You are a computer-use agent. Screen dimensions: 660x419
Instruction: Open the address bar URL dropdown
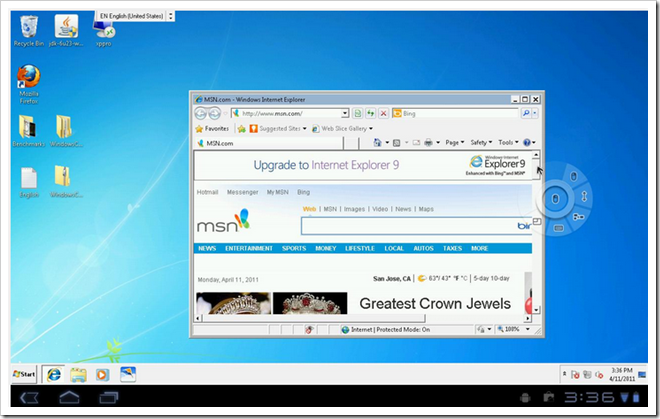tap(345, 113)
